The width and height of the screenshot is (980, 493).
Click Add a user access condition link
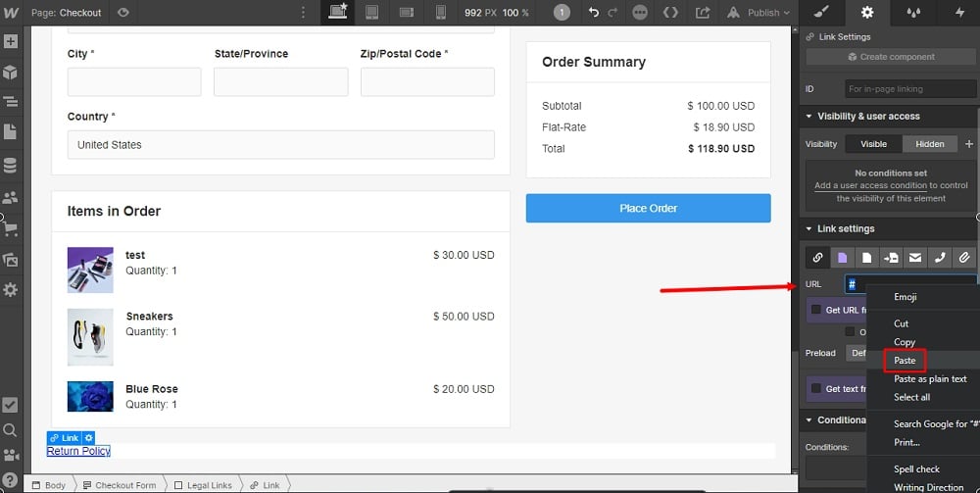pos(870,185)
